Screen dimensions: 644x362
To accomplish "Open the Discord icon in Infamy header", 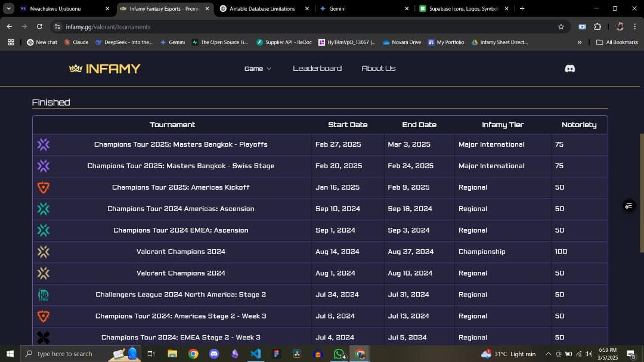I will pos(569,69).
